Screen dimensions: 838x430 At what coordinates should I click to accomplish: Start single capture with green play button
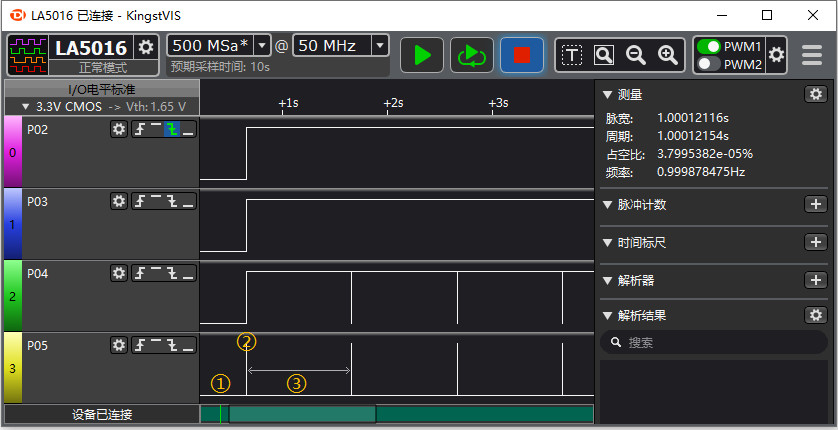[x=422, y=55]
